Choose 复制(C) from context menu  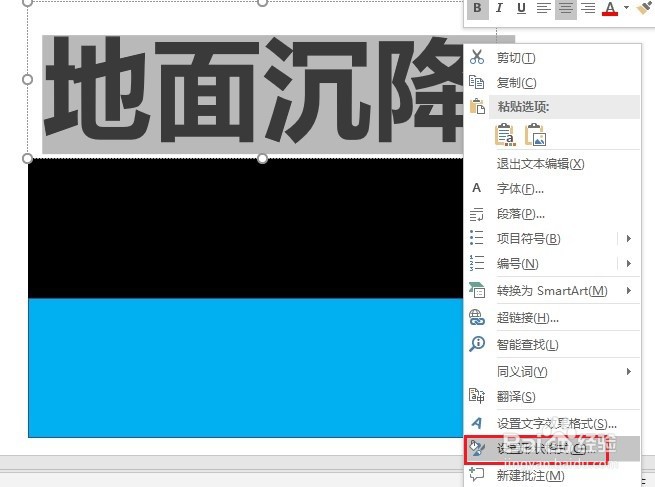[516, 83]
